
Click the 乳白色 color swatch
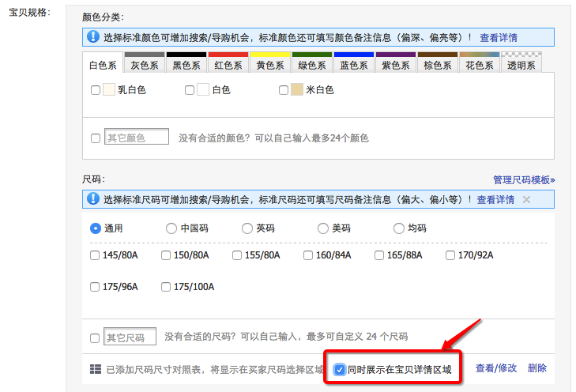[x=109, y=89]
